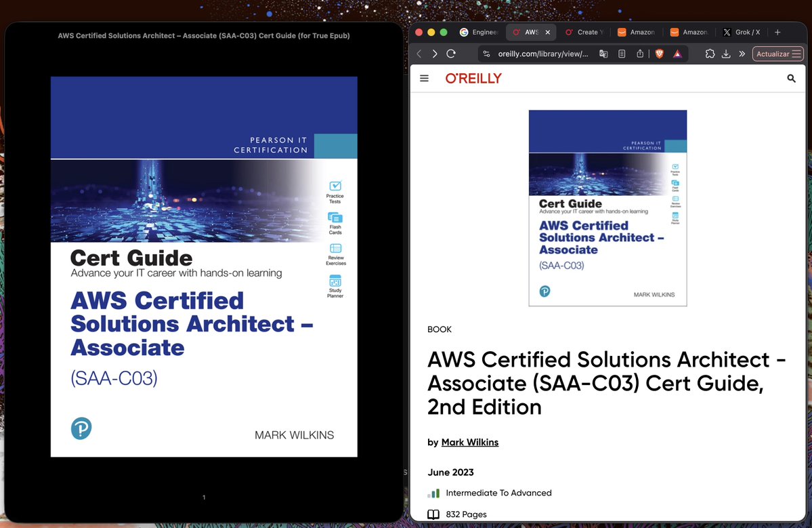Click the O'REILLY logo
Image resolution: width=812 pixels, height=528 pixels.
[473, 78]
